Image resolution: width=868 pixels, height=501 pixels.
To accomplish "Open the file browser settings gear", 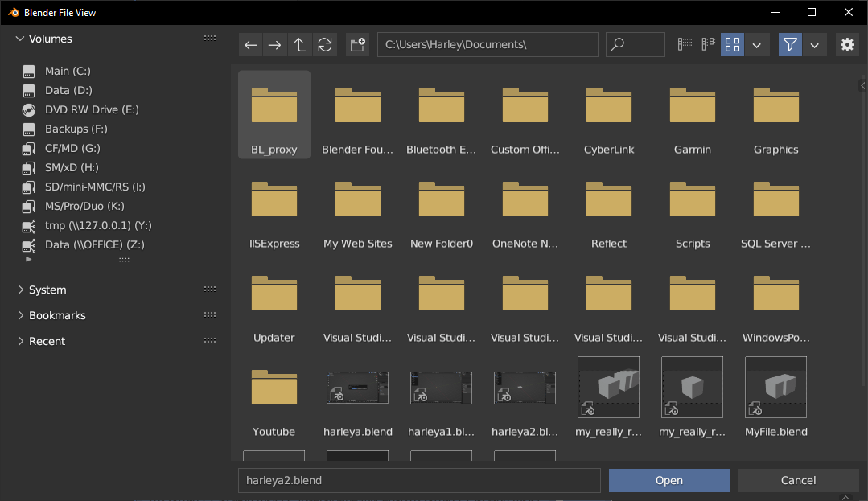I will coord(846,44).
